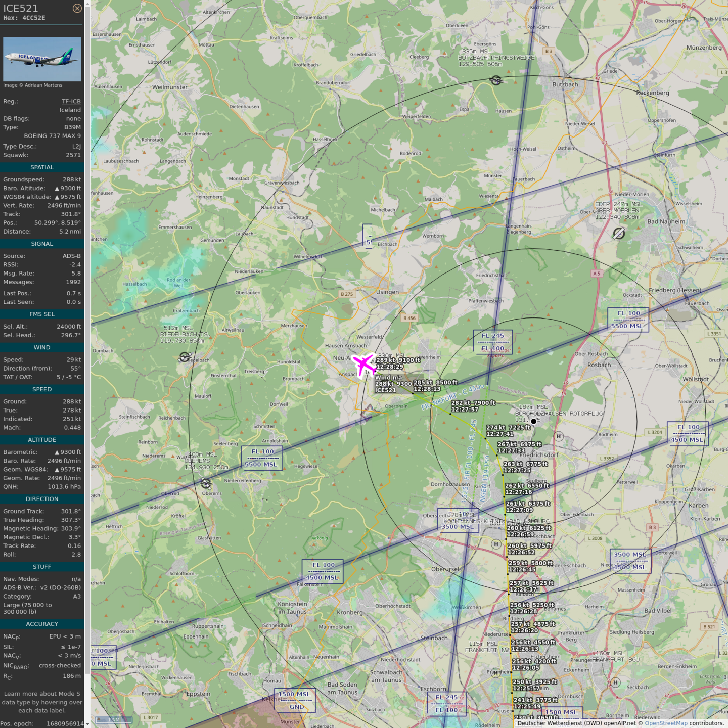This screenshot has height=728, width=728.
Task: Click the ACCURACY section header
Action: [x=42, y=624]
